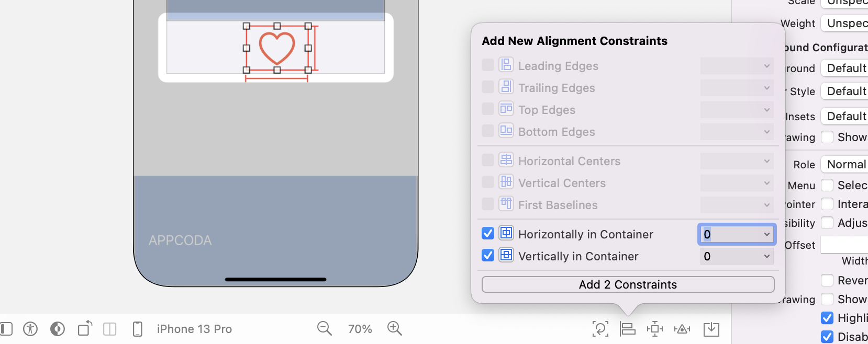Viewport: 868px width, 344px height.
Task: Uncheck Vertically in Container checkbox
Action: point(488,255)
